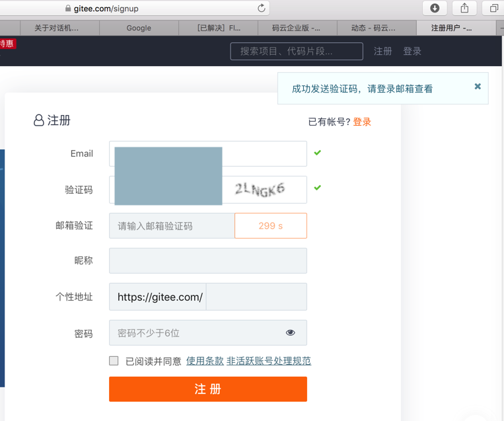Switch to the Google tab
This screenshot has height=421, width=504.
139,28
